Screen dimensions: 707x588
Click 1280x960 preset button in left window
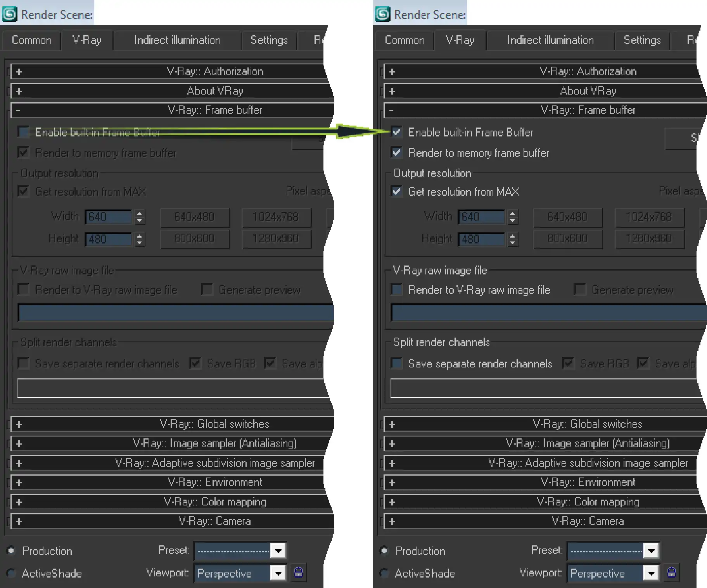tap(277, 239)
